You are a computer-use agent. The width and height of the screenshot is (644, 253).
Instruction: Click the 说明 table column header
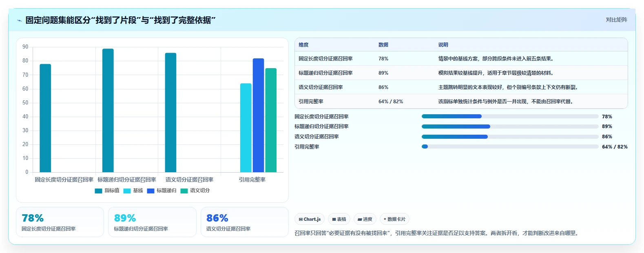point(443,45)
